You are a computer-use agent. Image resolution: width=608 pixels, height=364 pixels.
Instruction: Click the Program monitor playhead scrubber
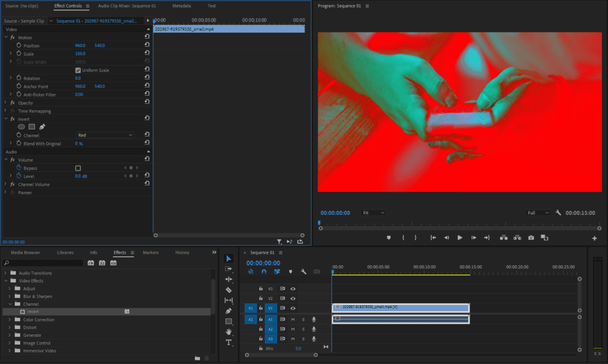click(319, 223)
